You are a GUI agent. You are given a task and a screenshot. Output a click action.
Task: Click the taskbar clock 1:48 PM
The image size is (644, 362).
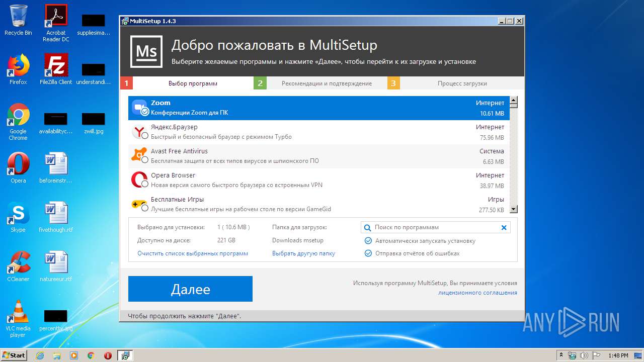(x=618, y=355)
